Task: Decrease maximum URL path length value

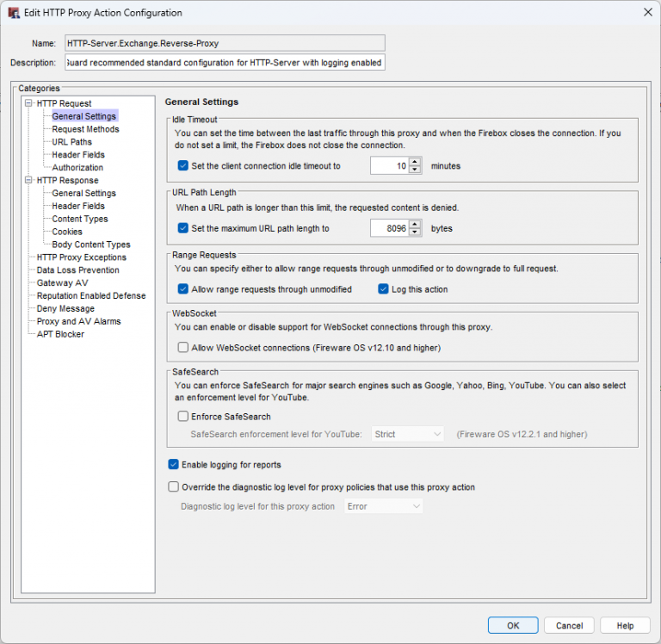Action: (x=415, y=232)
